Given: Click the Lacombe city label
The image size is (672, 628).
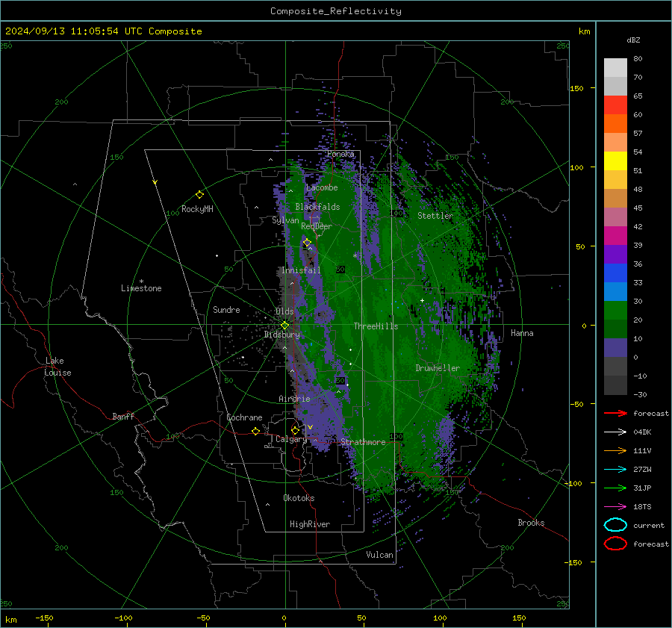Looking at the screenshot, I should pos(322,187).
